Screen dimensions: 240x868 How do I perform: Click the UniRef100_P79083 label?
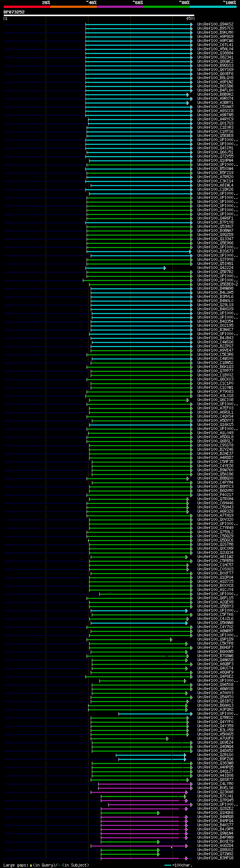pyautogui.click(x=215, y=391)
